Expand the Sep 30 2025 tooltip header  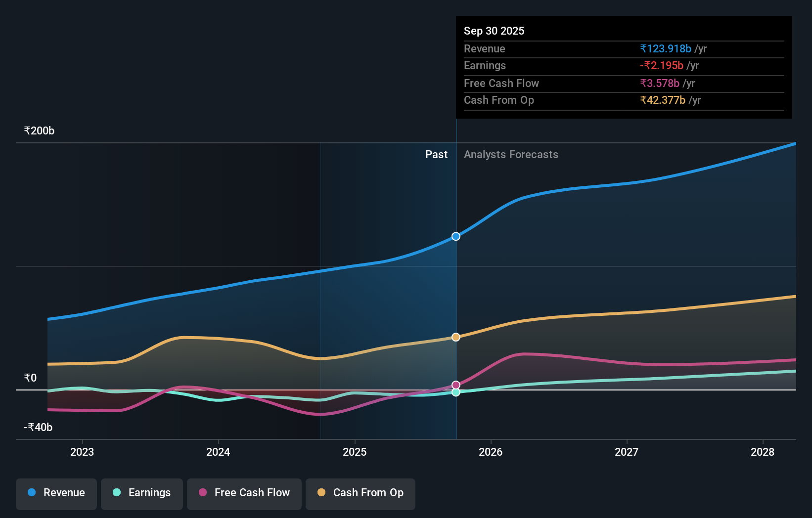[494, 31]
